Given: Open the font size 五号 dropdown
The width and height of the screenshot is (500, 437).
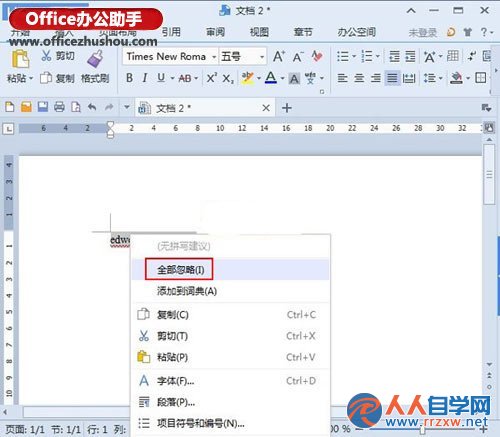Looking at the screenshot, I should (x=262, y=57).
